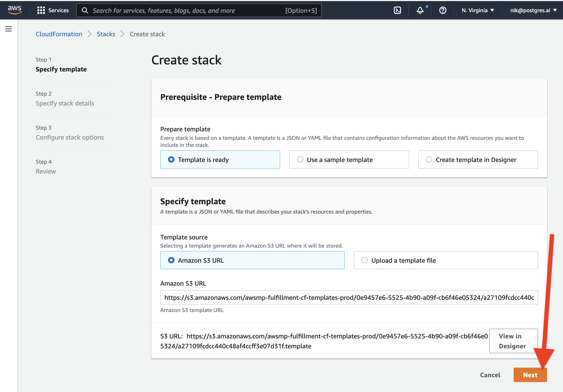
Task: Click the Amazon S3 URL input field
Action: tap(349, 297)
